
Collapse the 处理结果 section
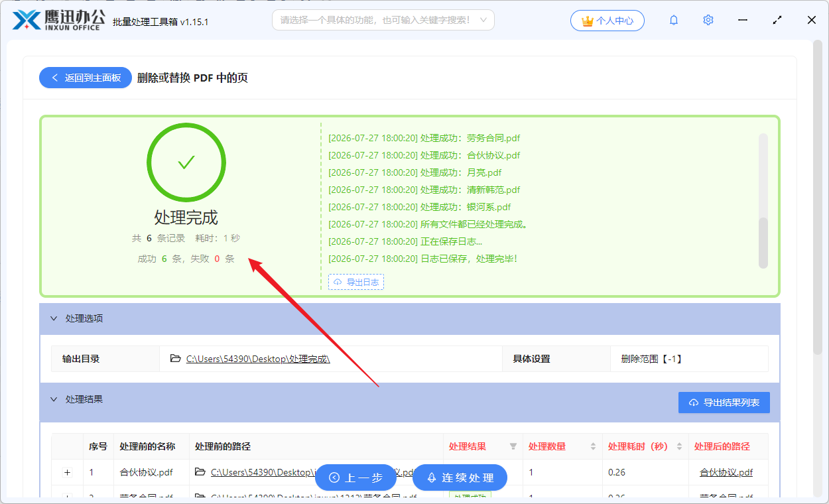point(54,400)
